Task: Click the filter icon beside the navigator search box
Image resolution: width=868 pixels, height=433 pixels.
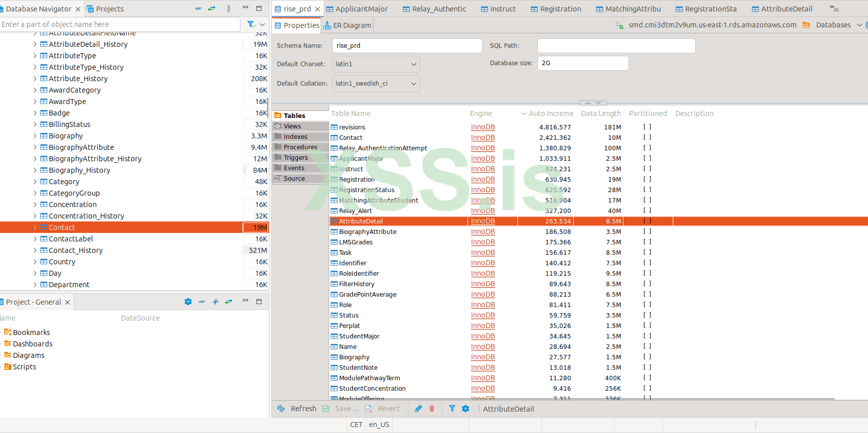Action: [x=251, y=24]
